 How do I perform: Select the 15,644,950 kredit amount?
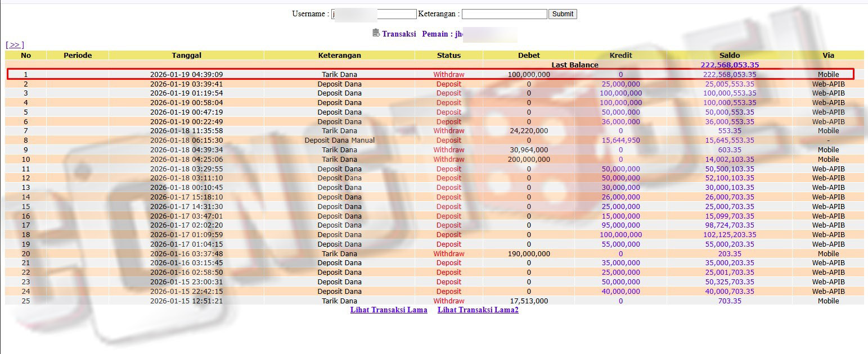[620, 140]
